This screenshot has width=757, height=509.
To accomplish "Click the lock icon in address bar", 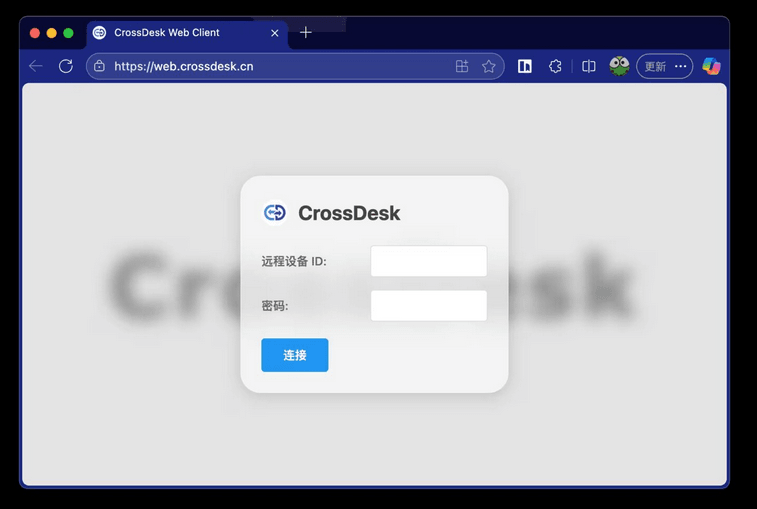I will (x=99, y=66).
